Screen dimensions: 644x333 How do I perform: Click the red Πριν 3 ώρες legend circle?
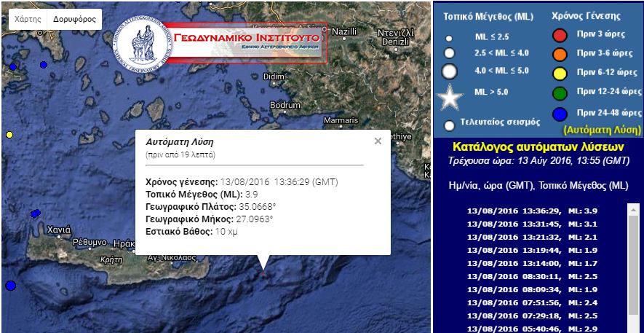click(560, 35)
